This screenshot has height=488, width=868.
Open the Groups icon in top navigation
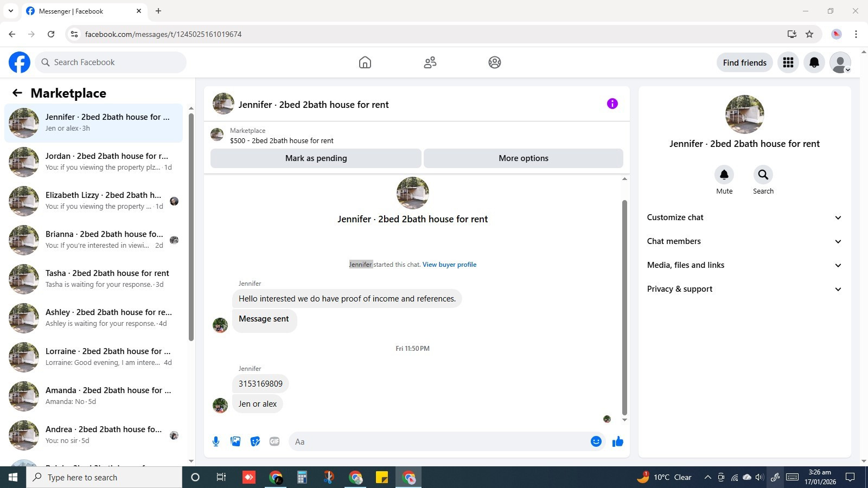(495, 62)
